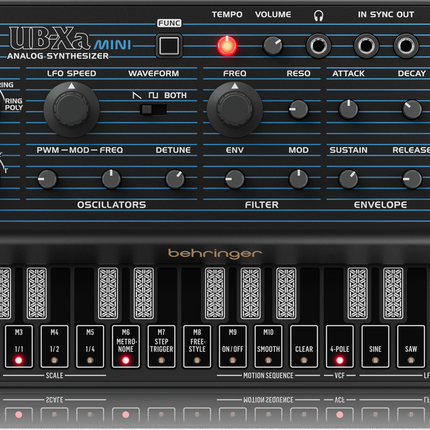Click the CLEAR motion sequence key
Viewport: 430px width, 430px height.
pos(304,346)
